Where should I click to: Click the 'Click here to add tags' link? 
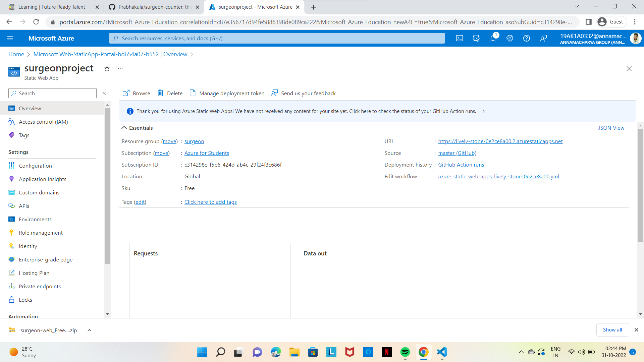click(210, 202)
